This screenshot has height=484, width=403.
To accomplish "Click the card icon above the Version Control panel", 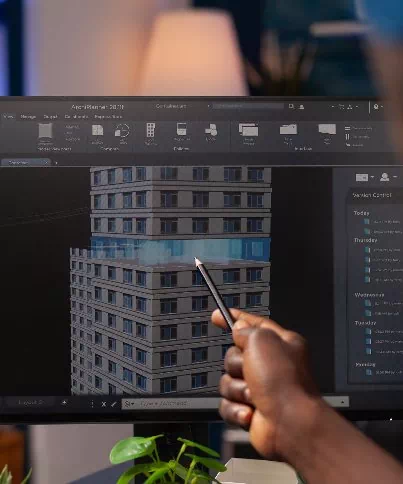I will point(362,177).
